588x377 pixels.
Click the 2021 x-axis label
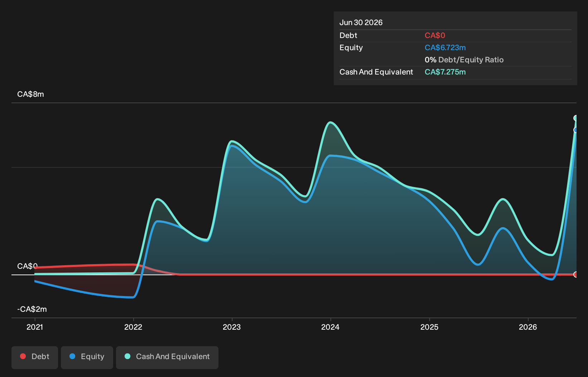pyautogui.click(x=35, y=327)
